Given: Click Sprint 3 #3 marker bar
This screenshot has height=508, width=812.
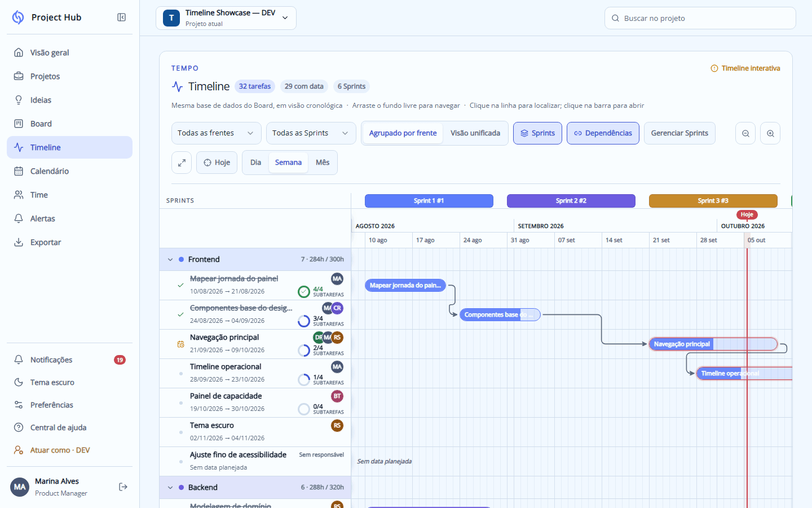Looking at the screenshot, I should click(713, 201).
